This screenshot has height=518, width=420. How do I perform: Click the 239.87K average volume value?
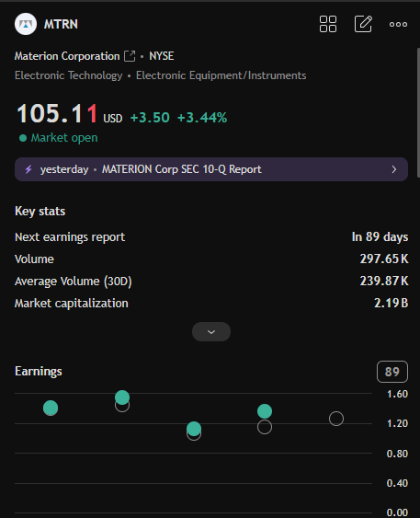384,282
